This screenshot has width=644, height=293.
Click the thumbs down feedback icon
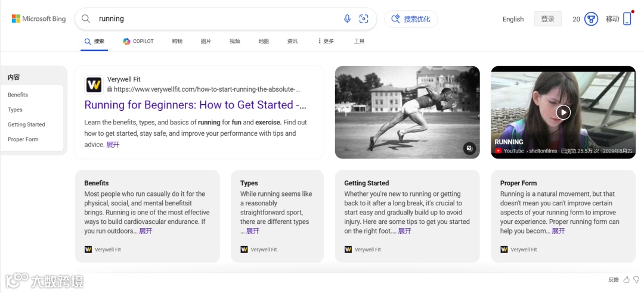coord(636,279)
